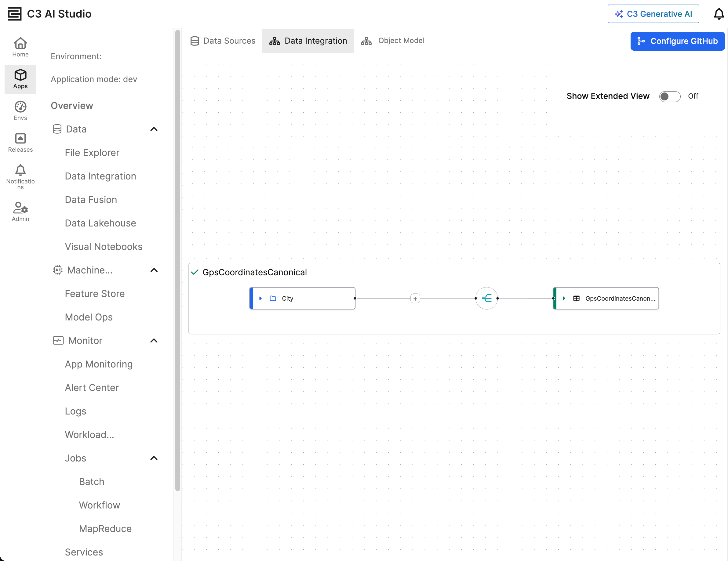Collapse the Data section chevron
The height and width of the screenshot is (561, 728).
154,129
